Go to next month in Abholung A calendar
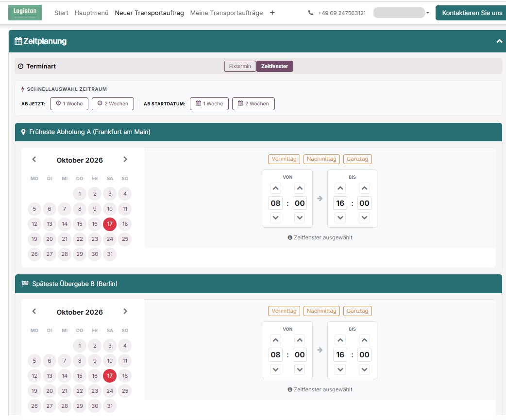Viewport: 506px width, 420px height. point(125,159)
